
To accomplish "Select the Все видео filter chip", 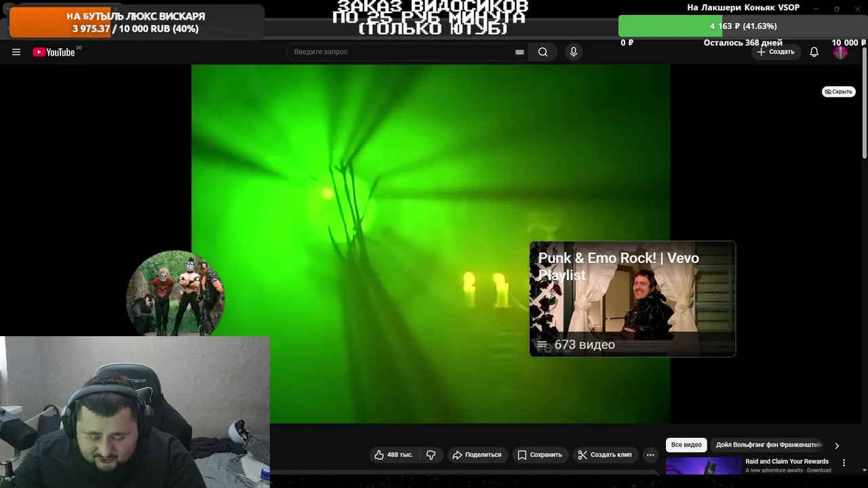I will click(686, 445).
